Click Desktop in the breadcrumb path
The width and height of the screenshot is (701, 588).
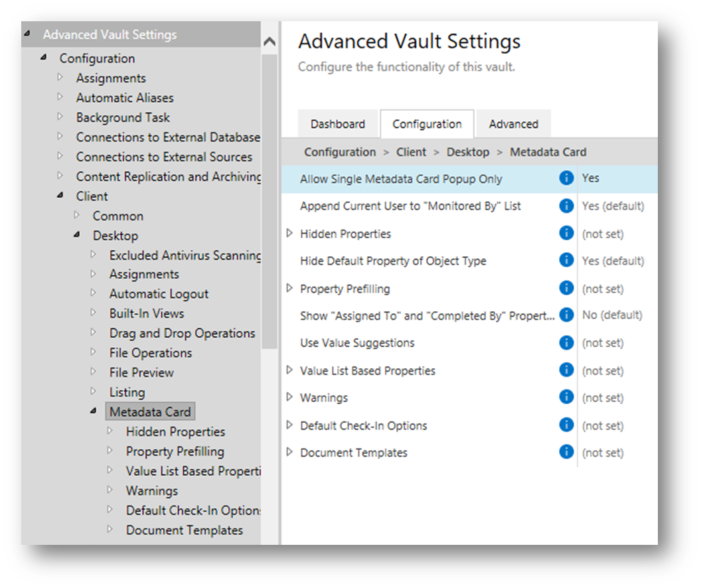(x=467, y=152)
